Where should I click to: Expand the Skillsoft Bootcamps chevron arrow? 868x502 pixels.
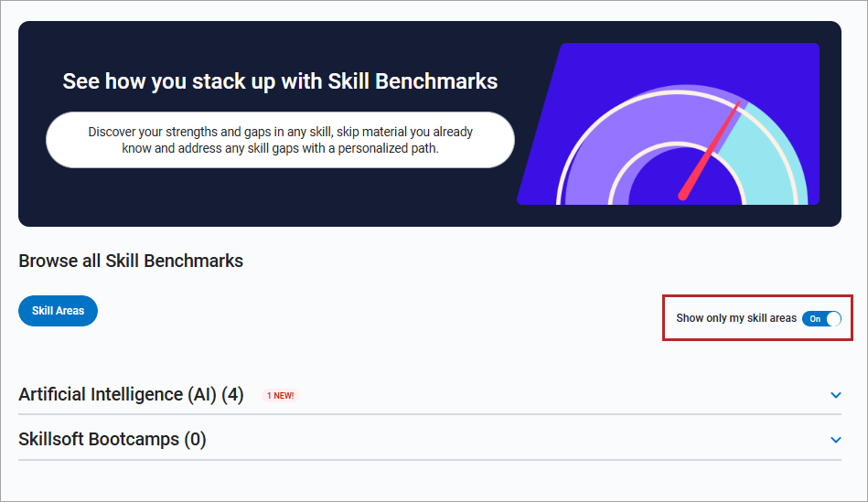(835, 440)
